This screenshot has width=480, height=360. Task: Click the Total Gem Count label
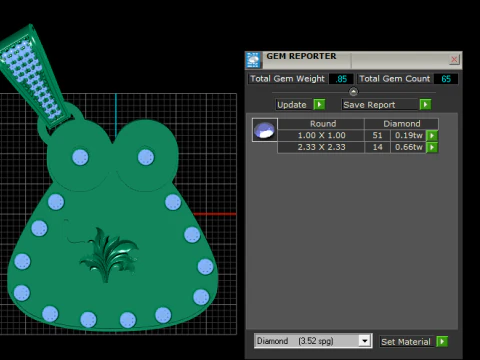[395, 79]
